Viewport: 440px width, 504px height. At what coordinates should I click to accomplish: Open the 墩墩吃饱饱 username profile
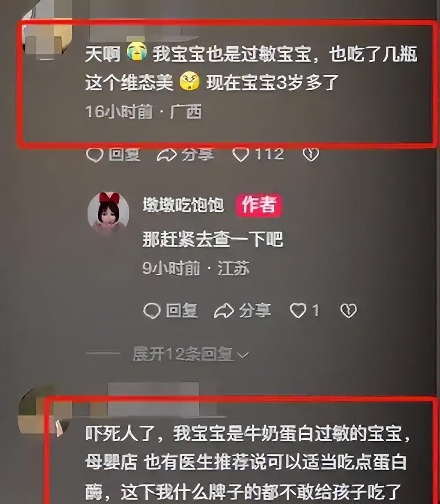(x=183, y=205)
